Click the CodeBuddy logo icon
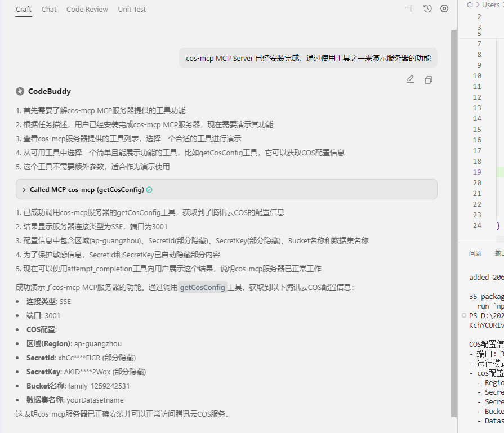 [20, 91]
